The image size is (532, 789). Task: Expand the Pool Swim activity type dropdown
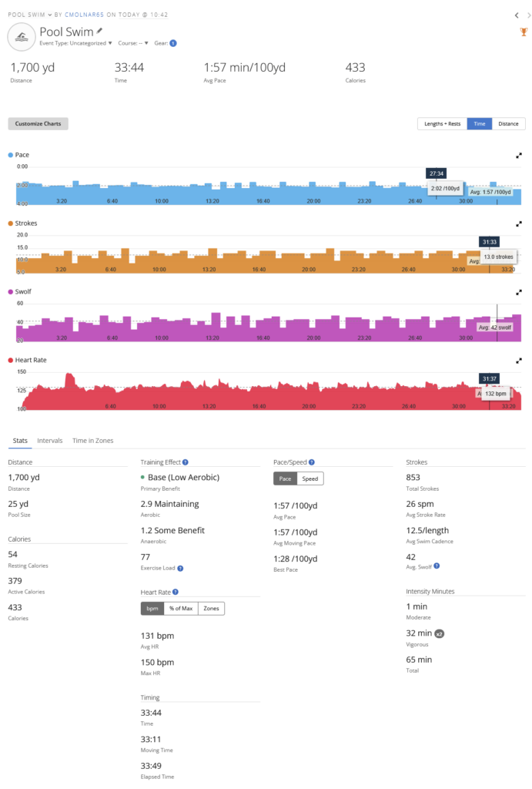click(x=50, y=15)
